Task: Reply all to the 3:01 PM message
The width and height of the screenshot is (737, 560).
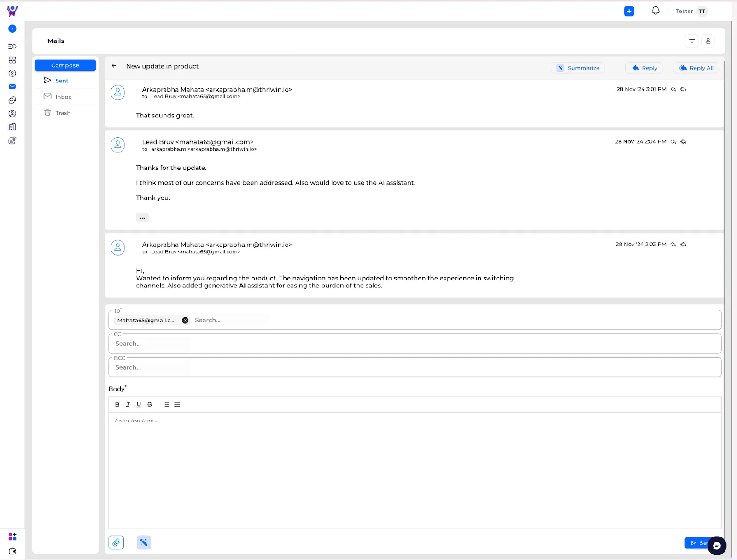Action: (x=684, y=89)
